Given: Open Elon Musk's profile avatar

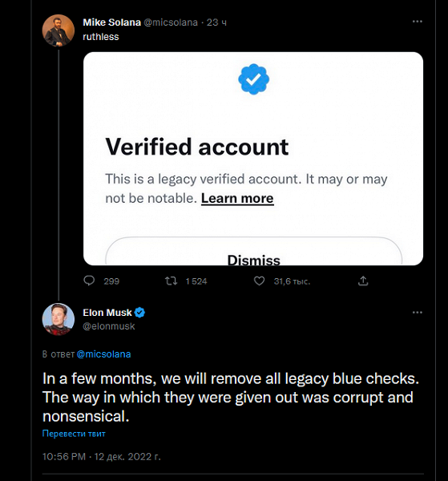Looking at the screenshot, I should (x=58, y=319).
